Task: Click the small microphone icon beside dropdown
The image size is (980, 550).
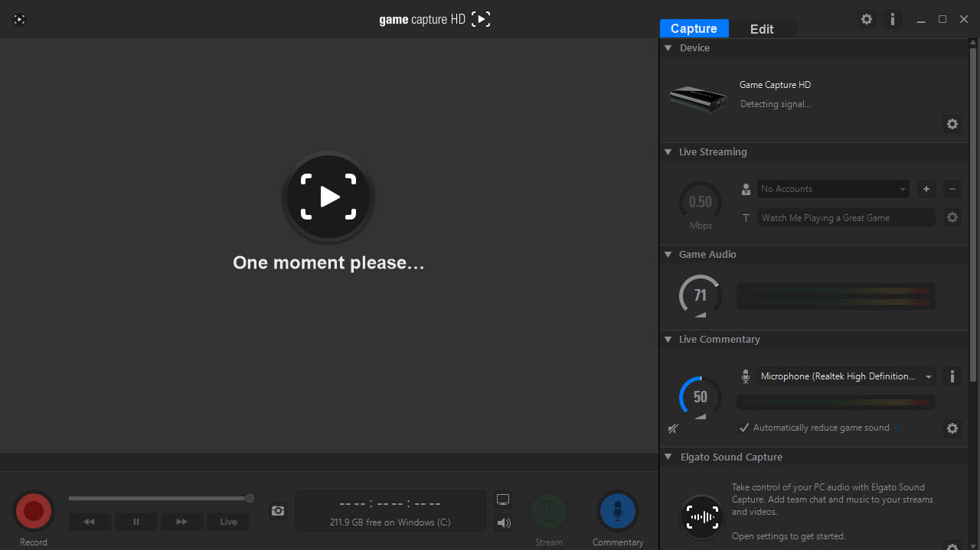Action: [746, 376]
